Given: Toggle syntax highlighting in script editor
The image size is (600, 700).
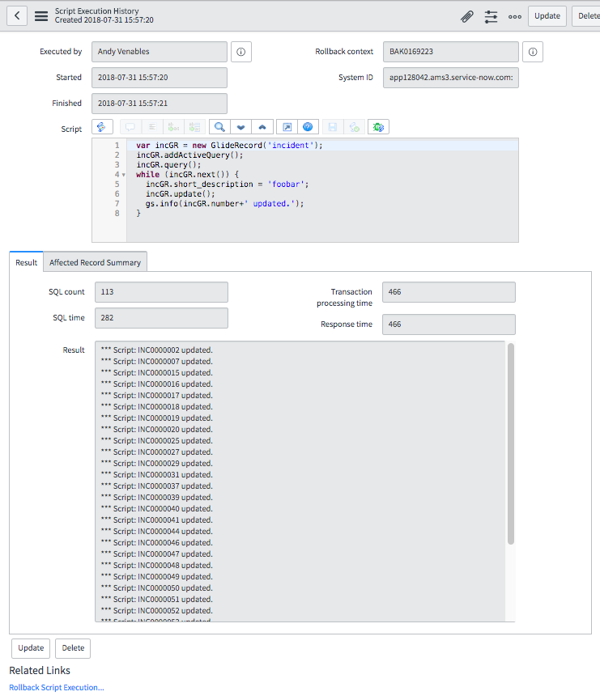Looking at the screenshot, I should (102, 127).
